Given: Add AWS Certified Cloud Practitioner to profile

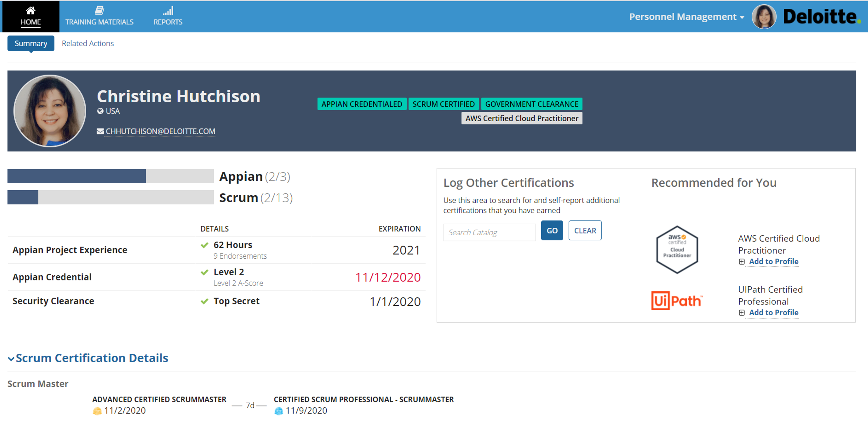Looking at the screenshot, I should 773,262.
